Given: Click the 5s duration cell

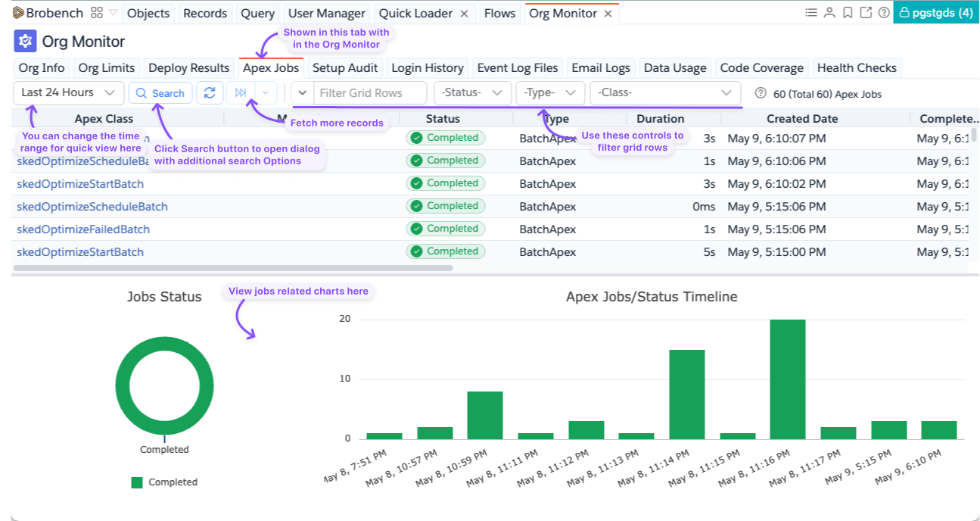Looking at the screenshot, I should pyautogui.click(x=709, y=252).
